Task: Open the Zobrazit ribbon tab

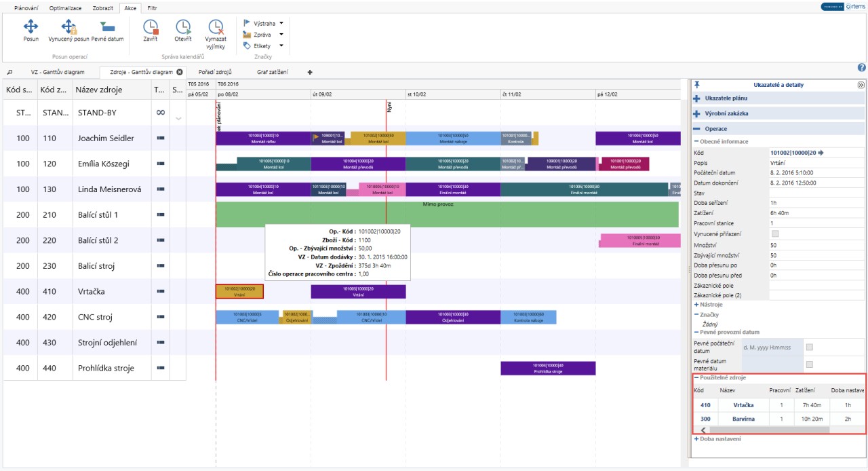Action: (x=102, y=8)
